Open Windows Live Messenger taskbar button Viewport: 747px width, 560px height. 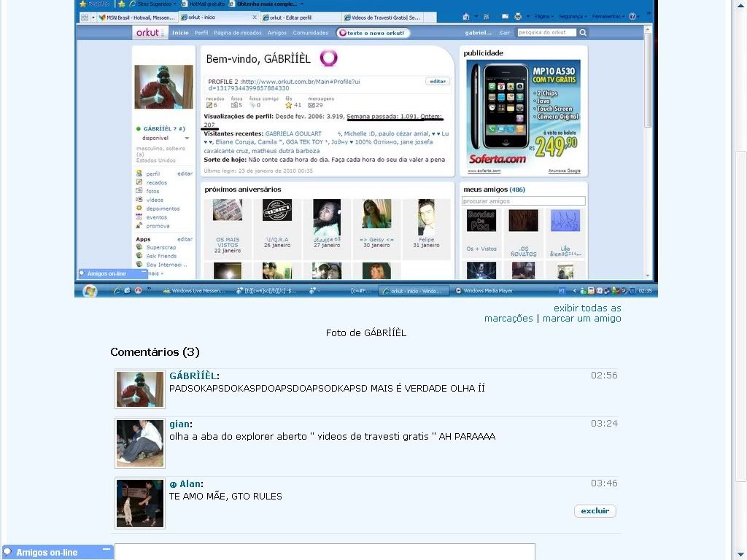coord(193,291)
